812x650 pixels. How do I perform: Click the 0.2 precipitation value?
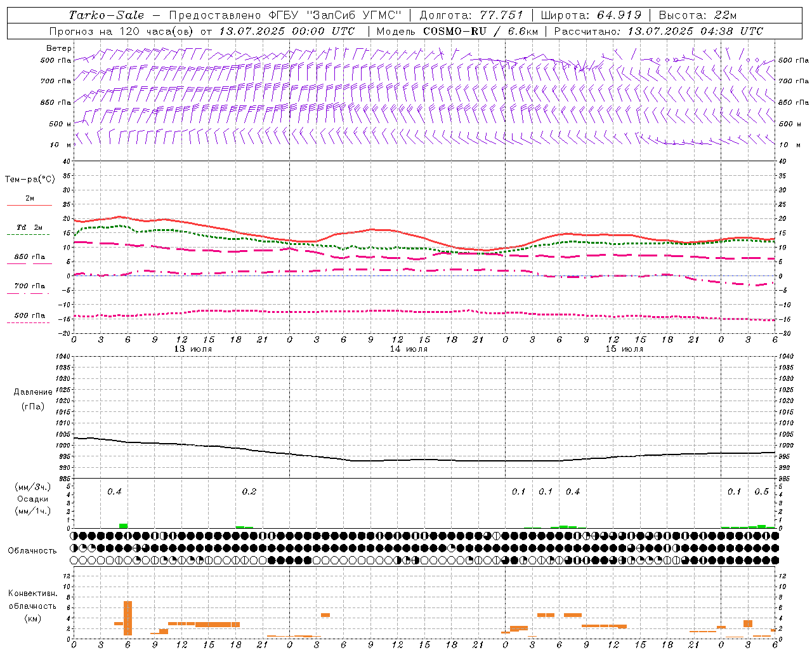point(249,492)
